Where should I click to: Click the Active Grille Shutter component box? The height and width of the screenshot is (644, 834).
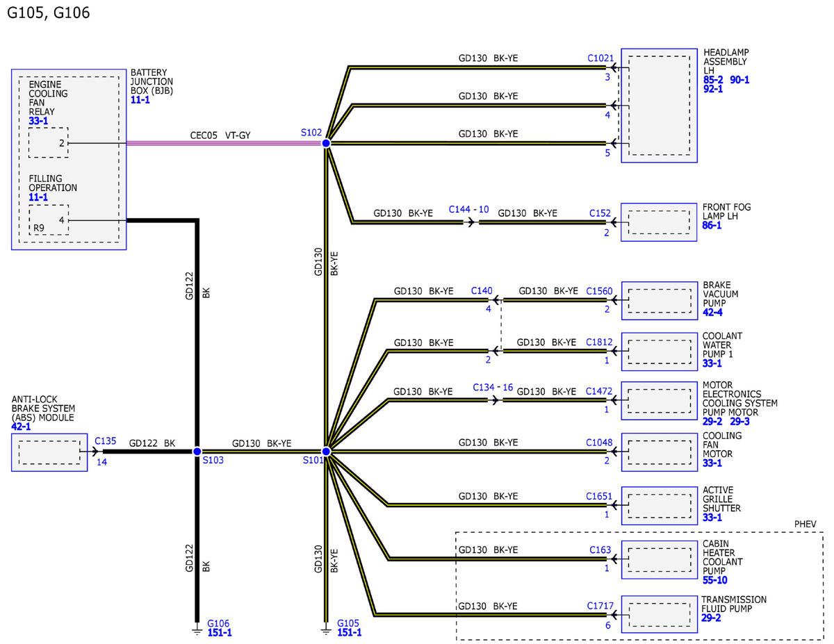(x=659, y=504)
